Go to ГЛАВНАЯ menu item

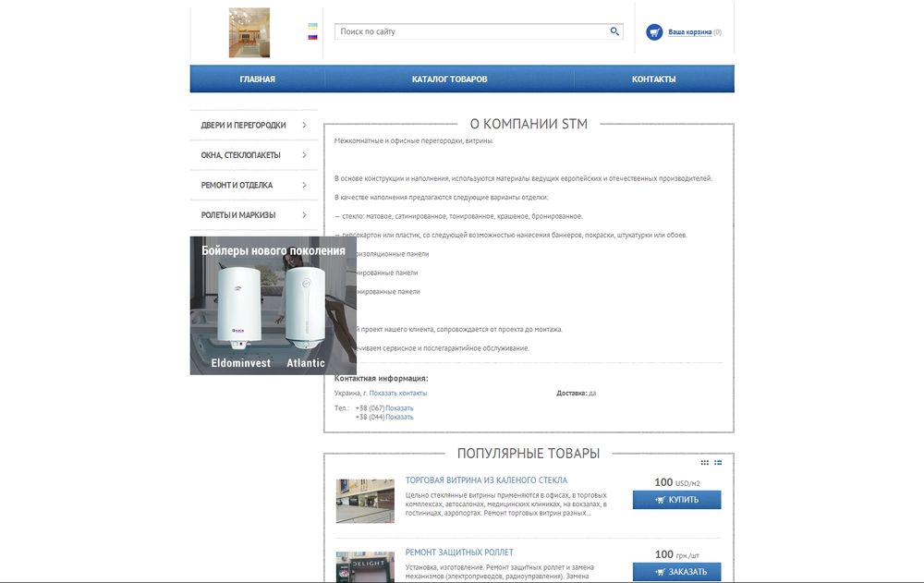258,79
